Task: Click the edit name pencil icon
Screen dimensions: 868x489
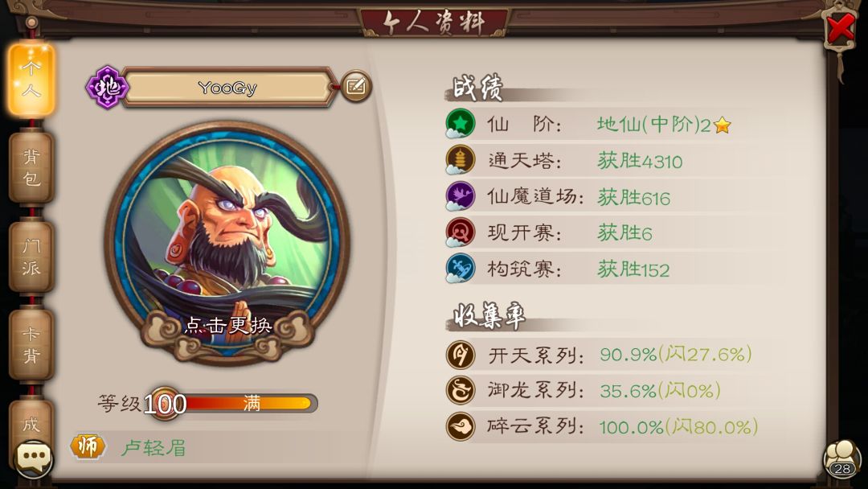Action: tap(355, 86)
